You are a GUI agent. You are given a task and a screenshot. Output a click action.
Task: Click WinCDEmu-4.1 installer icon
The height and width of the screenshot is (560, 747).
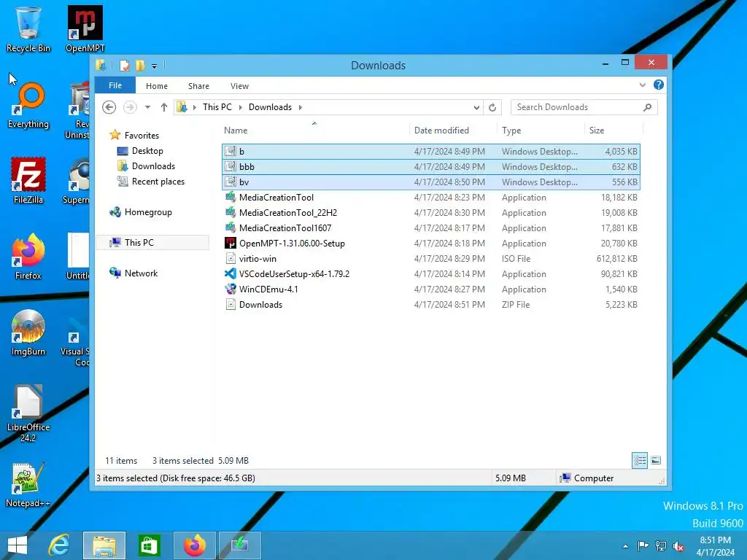231,289
